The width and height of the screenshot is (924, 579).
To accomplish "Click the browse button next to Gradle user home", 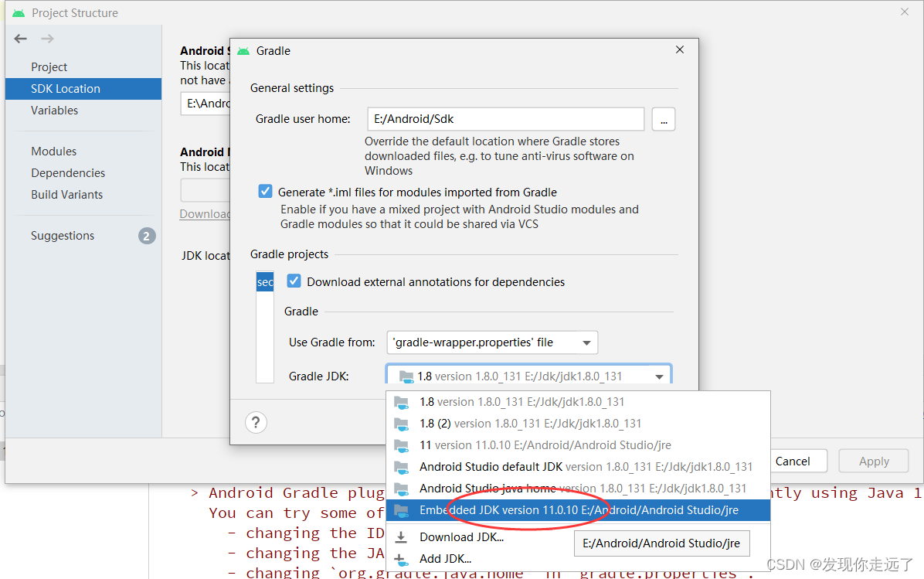I will (x=664, y=119).
